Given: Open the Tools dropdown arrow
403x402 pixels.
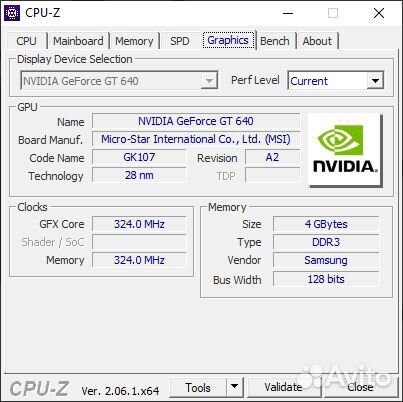Looking at the screenshot, I should click(235, 387).
